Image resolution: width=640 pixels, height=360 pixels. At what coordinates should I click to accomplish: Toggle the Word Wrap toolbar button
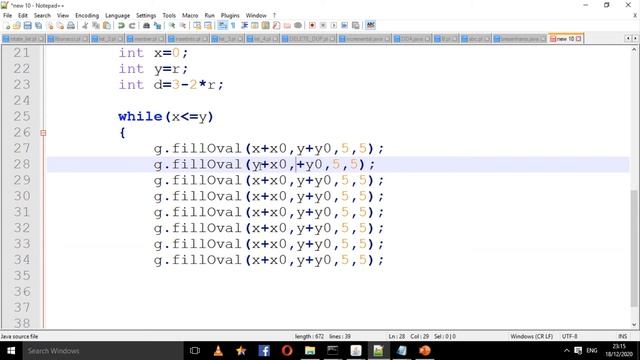[222, 25]
